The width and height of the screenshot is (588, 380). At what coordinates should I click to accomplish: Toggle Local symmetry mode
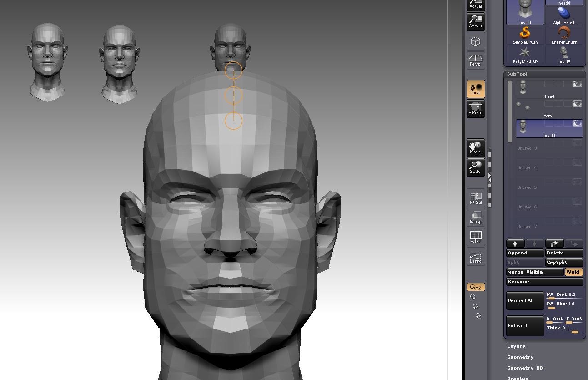pos(475,89)
